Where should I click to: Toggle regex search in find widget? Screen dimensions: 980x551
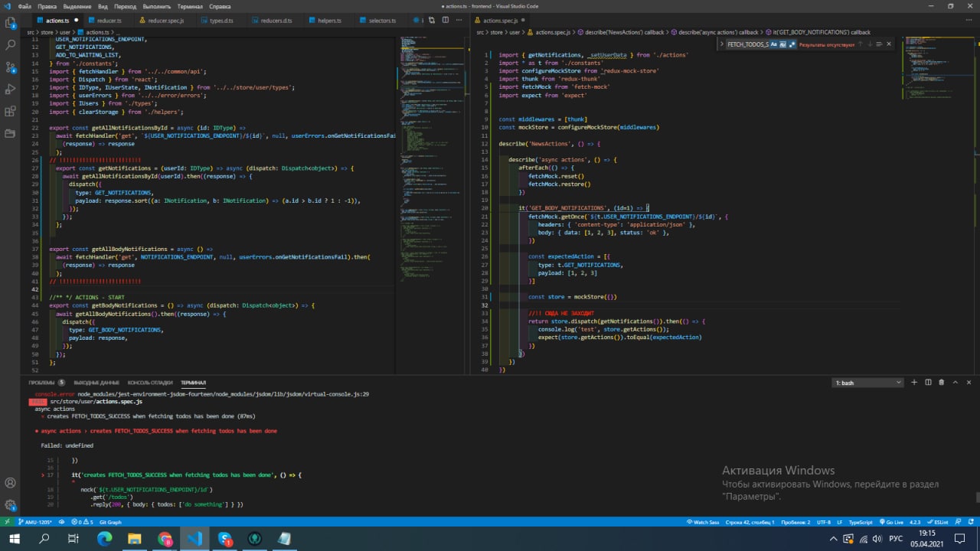click(x=792, y=44)
